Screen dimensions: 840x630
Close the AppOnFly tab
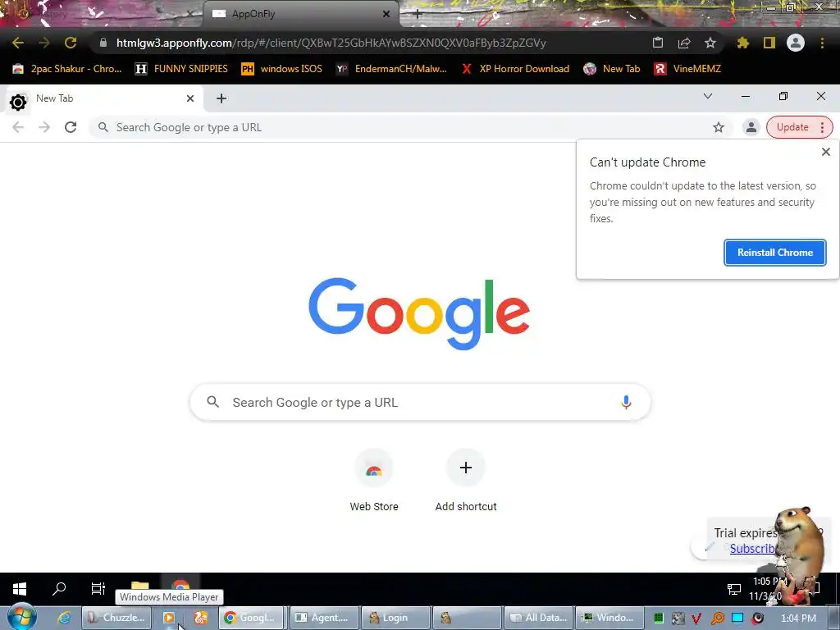(x=386, y=14)
